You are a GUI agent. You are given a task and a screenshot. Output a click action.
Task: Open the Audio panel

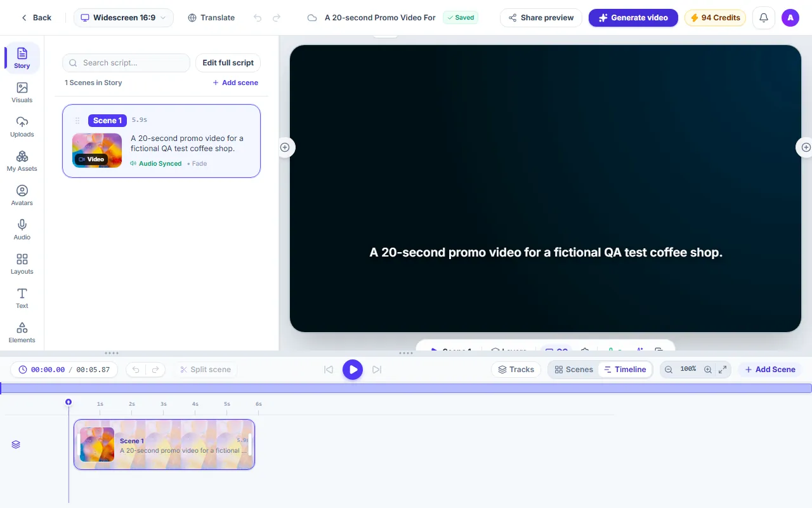(22, 230)
